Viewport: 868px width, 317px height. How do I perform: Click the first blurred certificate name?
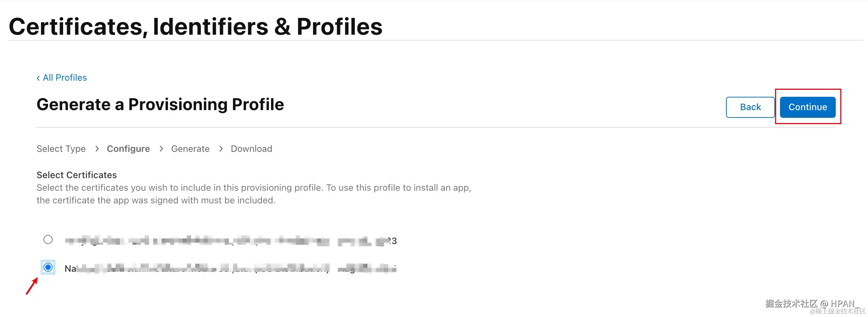pos(231,241)
